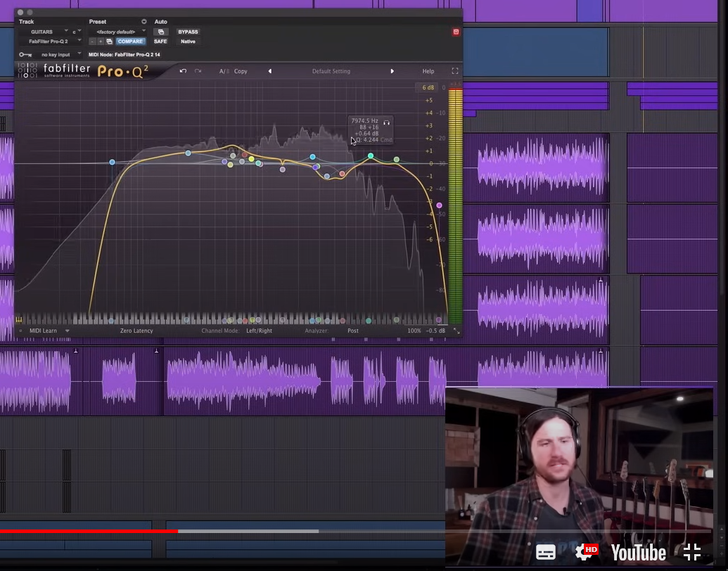Open the FabFilter Pro-Q 2 plug-in selector
The height and width of the screenshot is (571, 728).
click(x=51, y=41)
